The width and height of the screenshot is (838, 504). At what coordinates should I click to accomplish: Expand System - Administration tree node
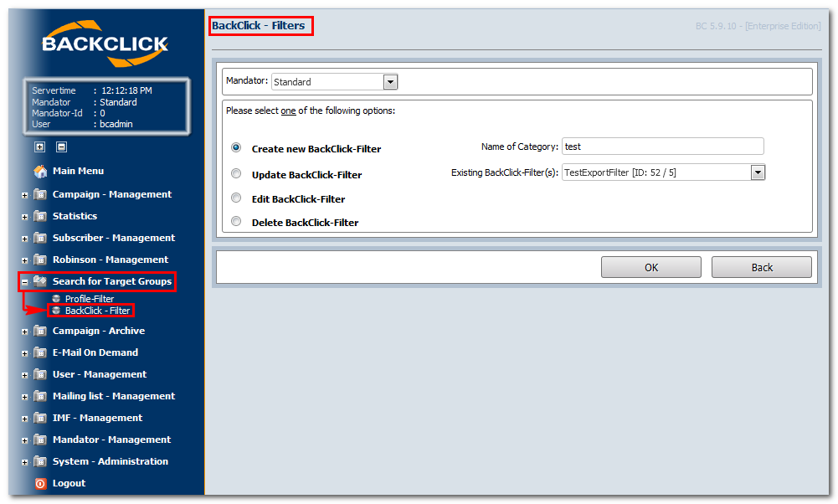tap(24, 462)
